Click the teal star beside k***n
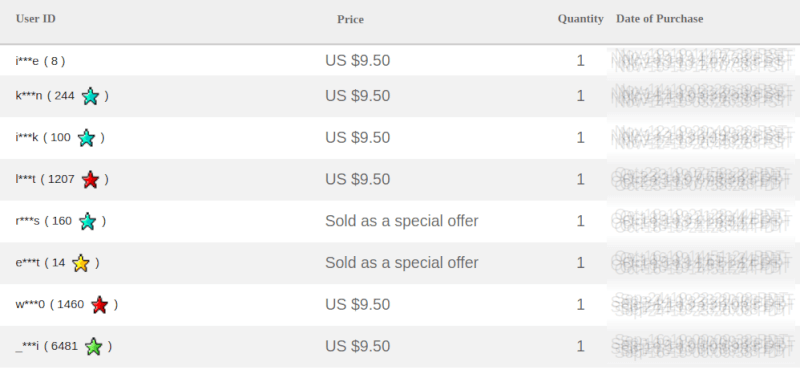The image size is (800, 370). click(90, 96)
